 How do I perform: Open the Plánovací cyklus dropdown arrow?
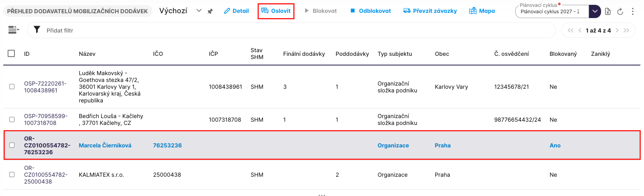pyautogui.click(x=595, y=11)
